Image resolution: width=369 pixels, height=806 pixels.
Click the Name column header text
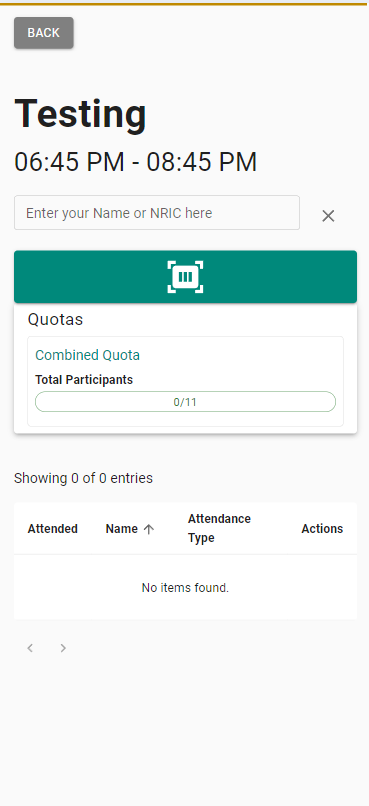coord(122,529)
